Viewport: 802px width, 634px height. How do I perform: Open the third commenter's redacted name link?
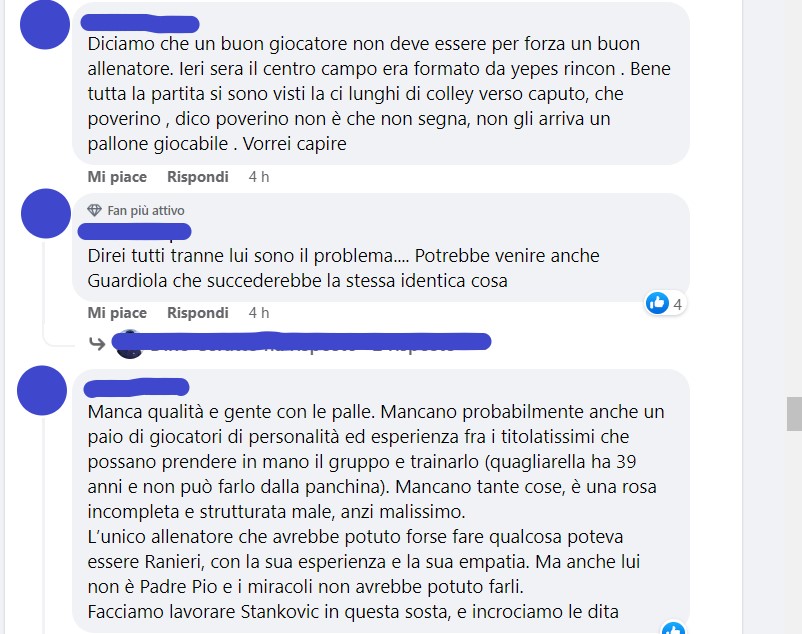137,388
